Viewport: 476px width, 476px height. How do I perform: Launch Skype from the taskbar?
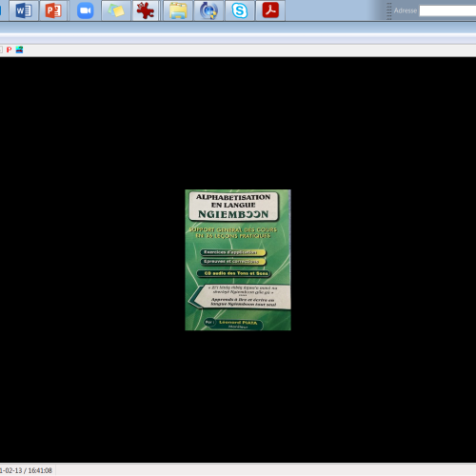click(x=240, y=10)
